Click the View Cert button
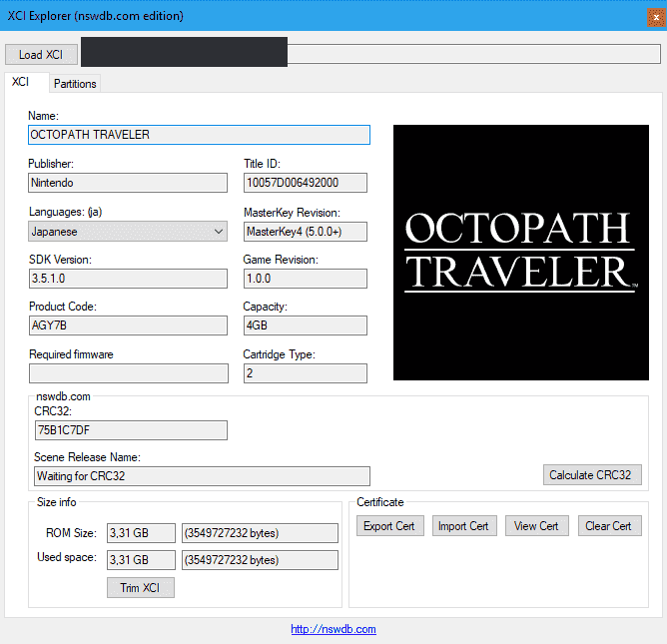Viewport: 667px width, 644px height. click(537, 526)
